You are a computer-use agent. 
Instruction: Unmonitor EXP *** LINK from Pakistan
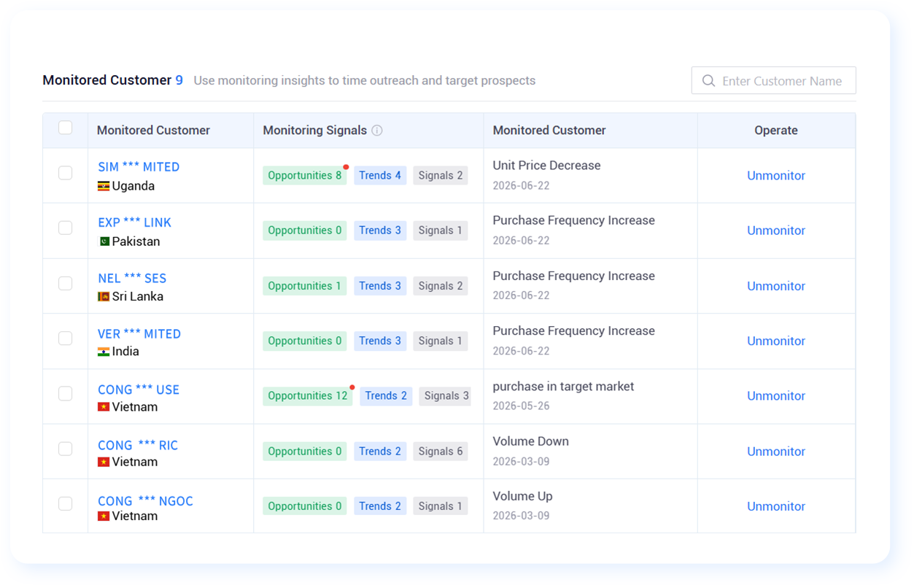click(776, 231)
